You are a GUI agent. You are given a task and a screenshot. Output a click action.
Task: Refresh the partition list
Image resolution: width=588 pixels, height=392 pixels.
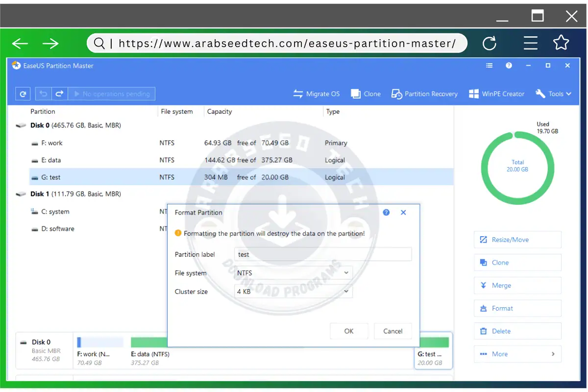click(23, 93)
